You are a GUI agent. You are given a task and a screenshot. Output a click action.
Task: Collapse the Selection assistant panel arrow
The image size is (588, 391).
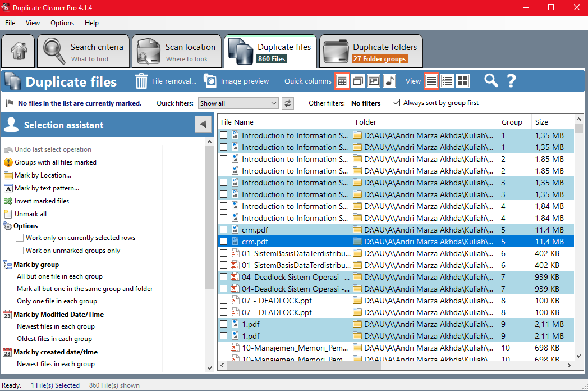tap(203, 125)
